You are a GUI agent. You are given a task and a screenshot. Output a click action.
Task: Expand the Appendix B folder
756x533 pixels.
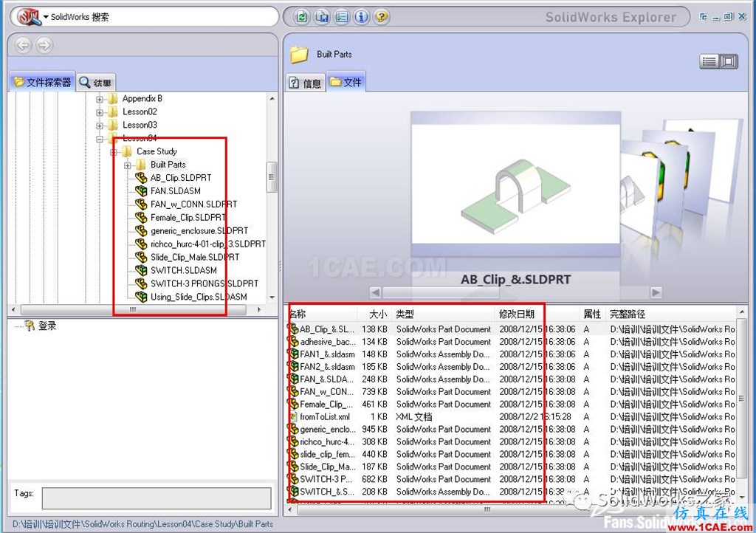[100, 99]
